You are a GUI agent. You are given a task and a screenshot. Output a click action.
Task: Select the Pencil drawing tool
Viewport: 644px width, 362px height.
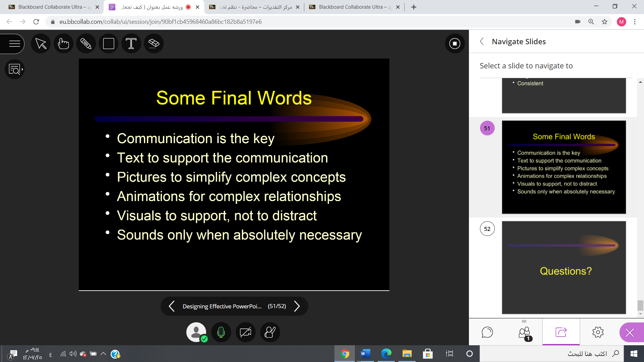coord(86,44)
